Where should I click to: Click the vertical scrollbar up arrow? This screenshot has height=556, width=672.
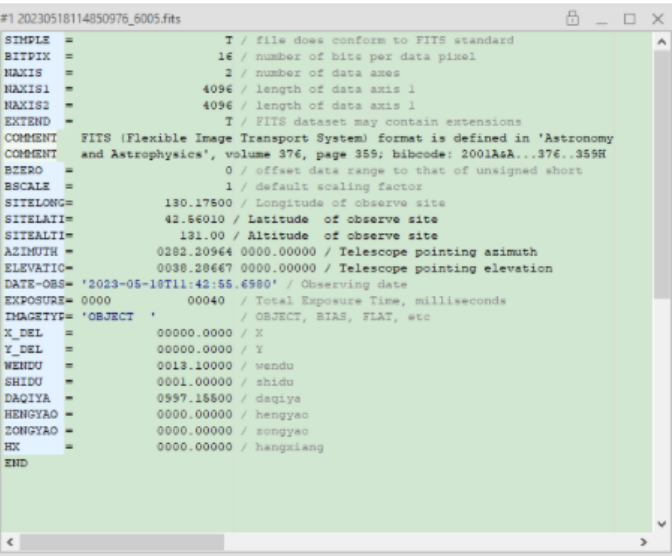[661, 42]
